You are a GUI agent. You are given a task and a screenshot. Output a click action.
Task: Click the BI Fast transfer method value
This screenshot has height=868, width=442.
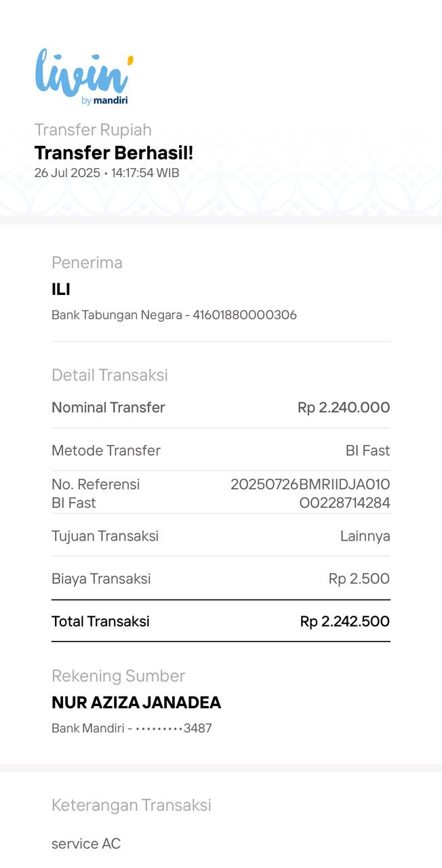coord(367,450)
